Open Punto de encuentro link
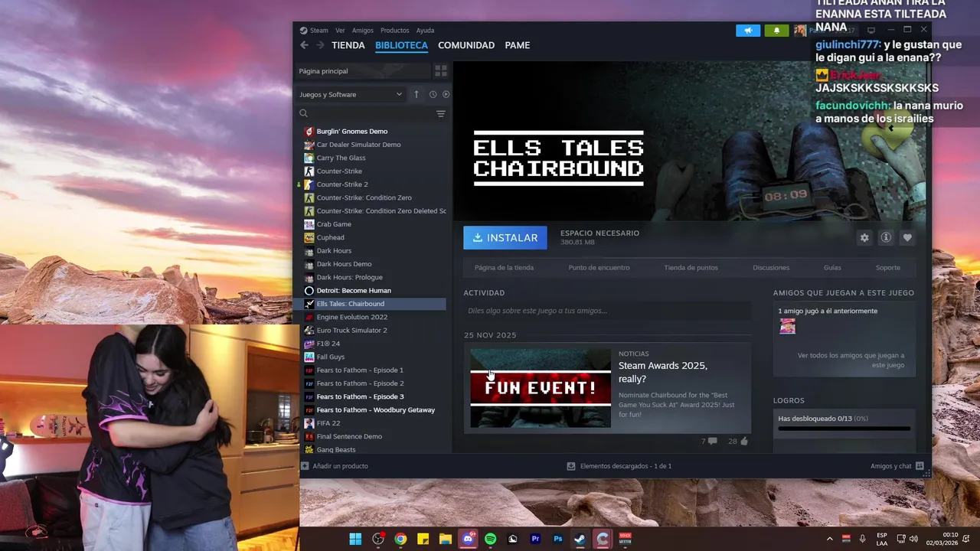Image resolution: width=980 pixels, height=551 pixels. pos(599,268)
